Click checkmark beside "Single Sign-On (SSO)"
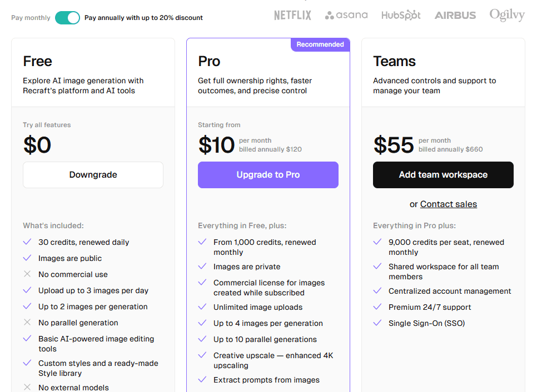 pos(377,323)
